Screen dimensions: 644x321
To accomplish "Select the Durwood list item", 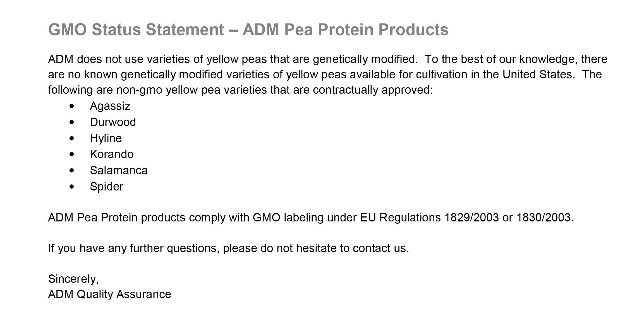I will click(113, 122).
